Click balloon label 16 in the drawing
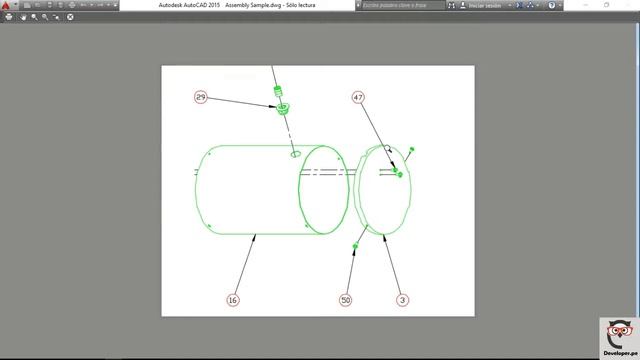This screenshot has height=360, width=640. pos(233,300)
